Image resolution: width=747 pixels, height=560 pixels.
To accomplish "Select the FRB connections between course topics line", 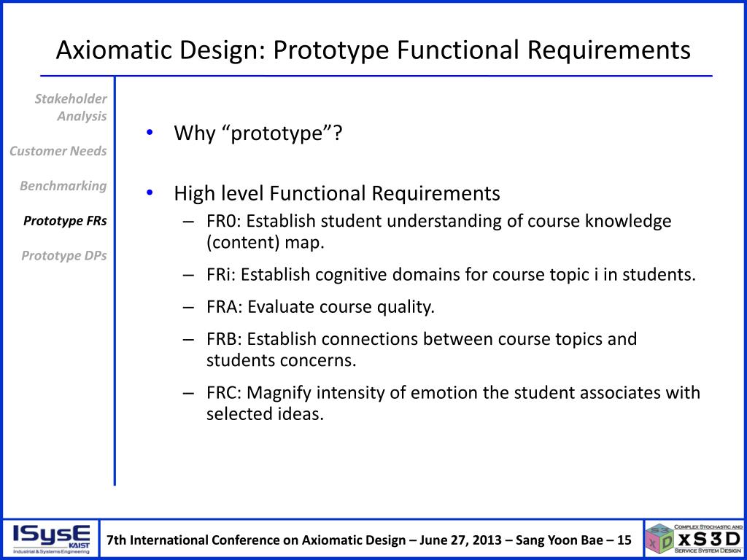I will pyautogui.click(x=422, y=349).
